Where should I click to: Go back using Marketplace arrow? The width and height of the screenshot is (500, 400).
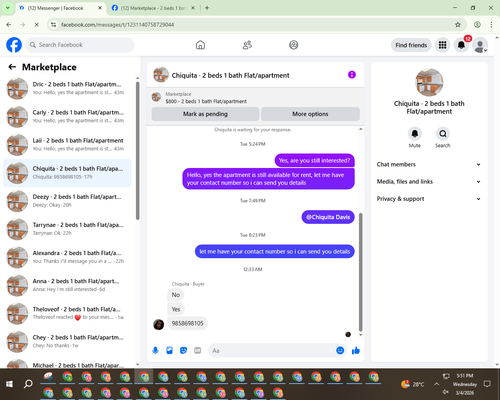tap(12, 67)
